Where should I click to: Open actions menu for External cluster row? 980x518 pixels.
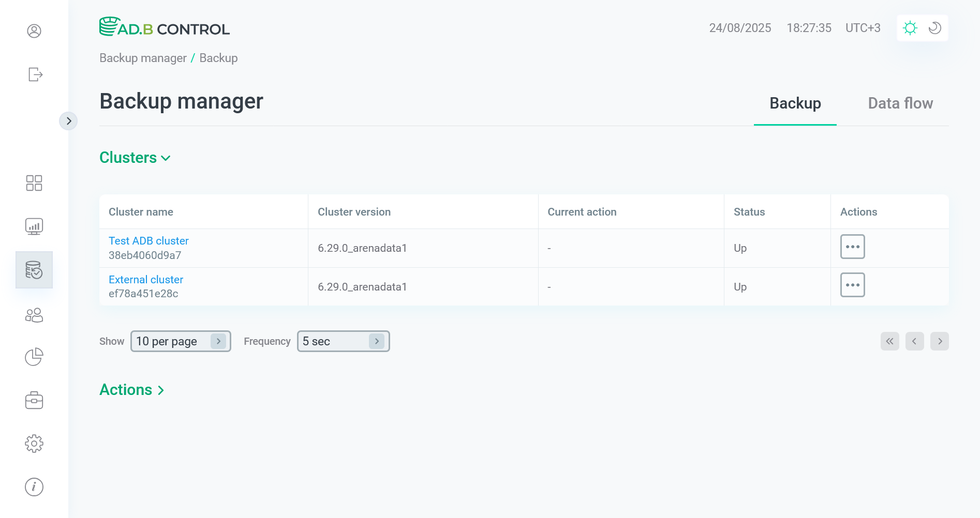[852, 285]
